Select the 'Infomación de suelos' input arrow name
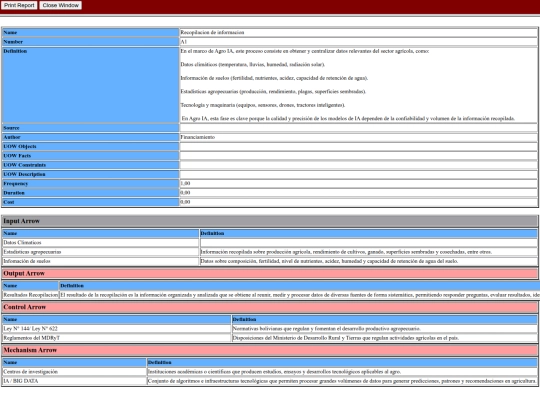Viewport: 540px width, 405px height. tap(27, 261)
